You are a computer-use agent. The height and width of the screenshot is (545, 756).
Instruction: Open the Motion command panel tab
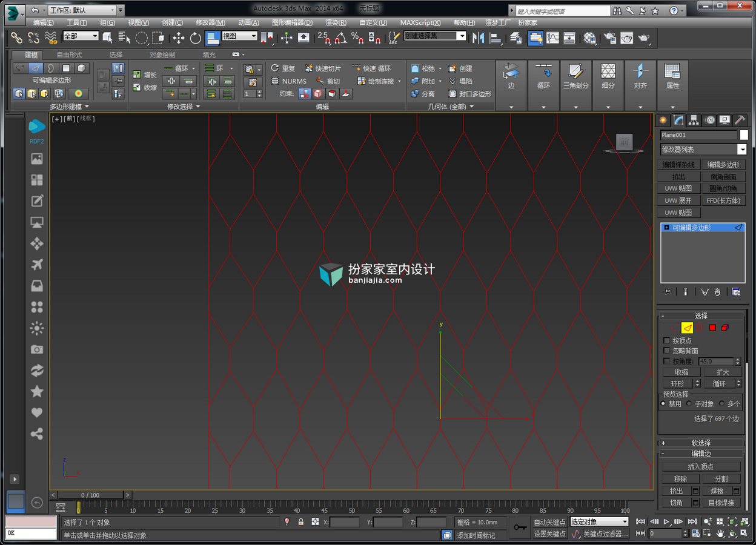[709, 120]
